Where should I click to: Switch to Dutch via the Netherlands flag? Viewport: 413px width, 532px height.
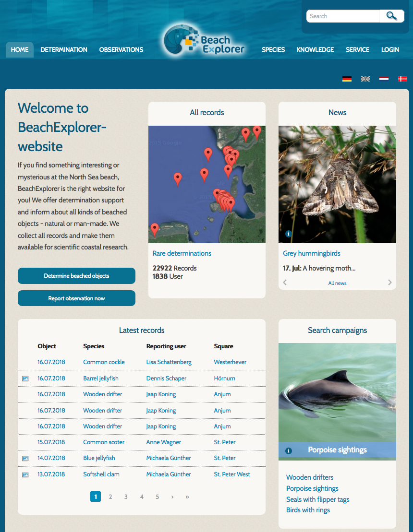[384, 79]
